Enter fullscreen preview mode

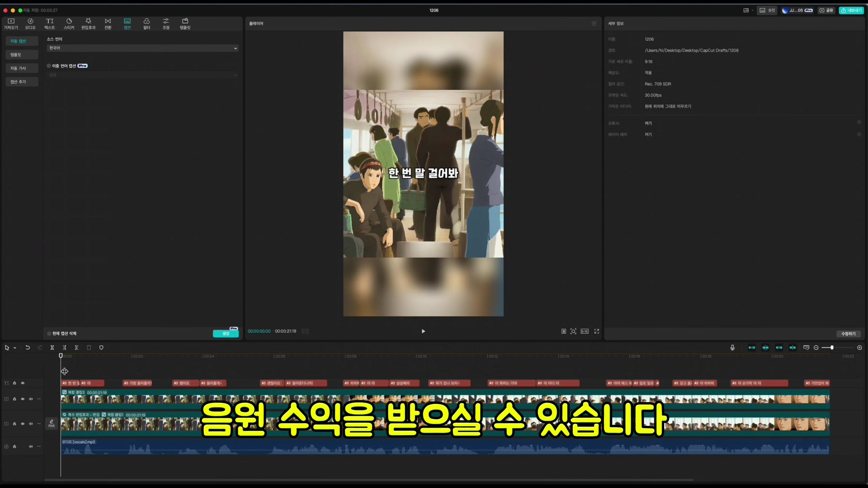point(597,331)
